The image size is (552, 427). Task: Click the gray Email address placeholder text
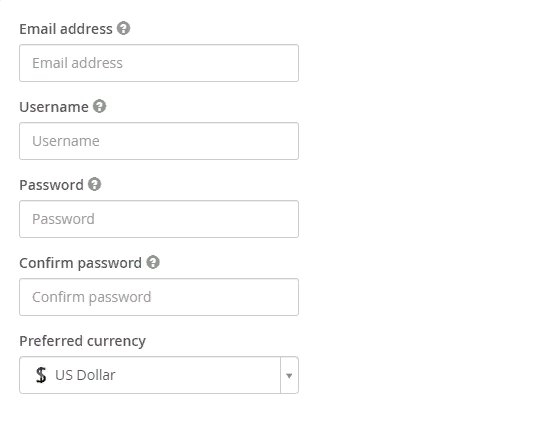pos(77,63)
